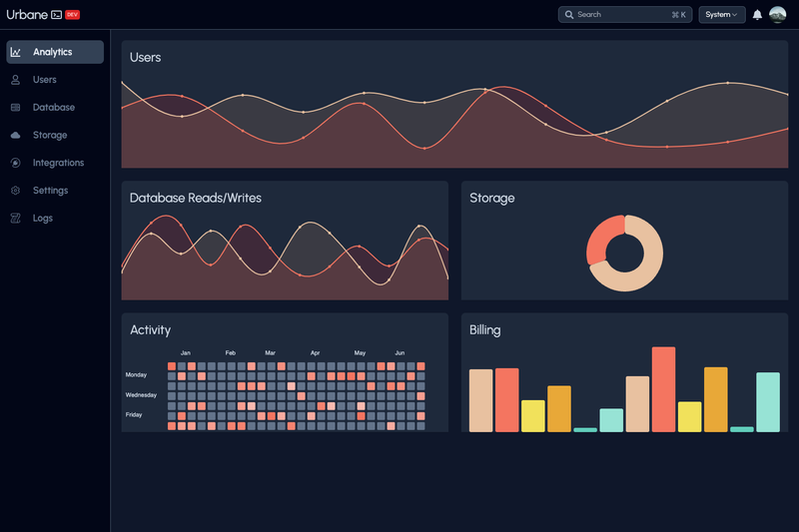Image resolution: width=799 pixels, height=532 pixels.
Task: Open the System theme dropdown
Action: point(721,15)
